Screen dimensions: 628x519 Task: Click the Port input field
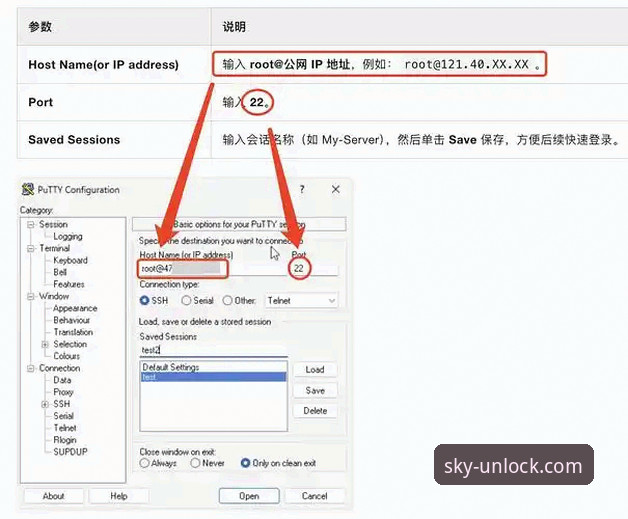coord(314,268)
